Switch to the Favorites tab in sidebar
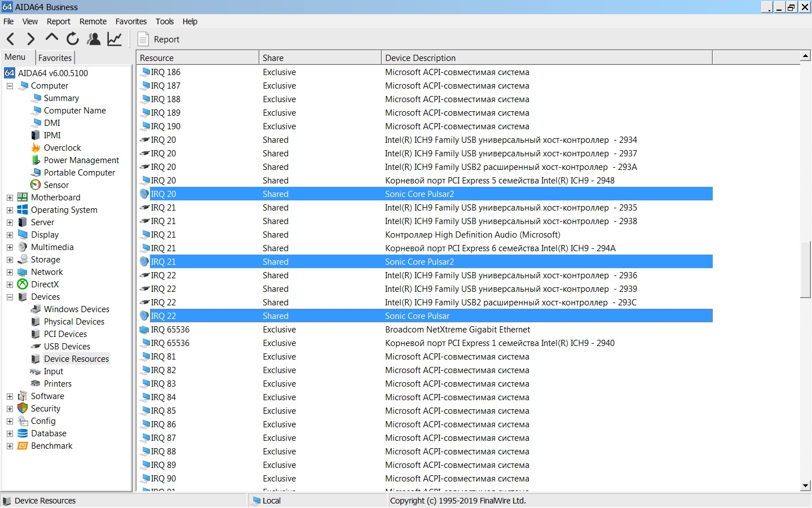The width and height of the screenshot is (812, 508). (x=55, y=58)
